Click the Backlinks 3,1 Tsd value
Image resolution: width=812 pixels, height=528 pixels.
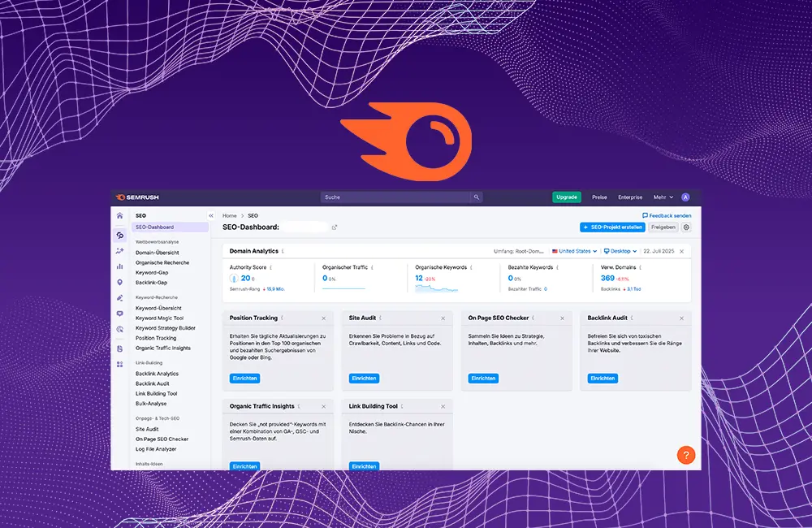[x=633, y=289]
